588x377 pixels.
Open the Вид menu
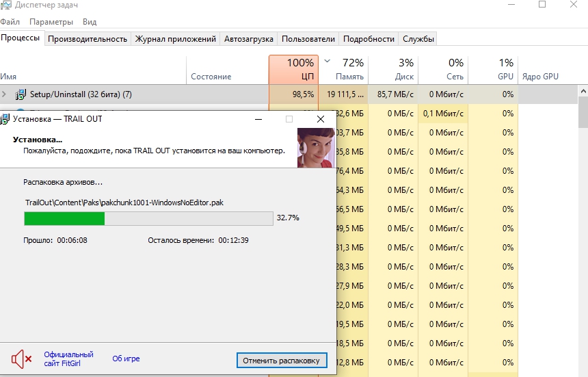(x=90, y=22)
